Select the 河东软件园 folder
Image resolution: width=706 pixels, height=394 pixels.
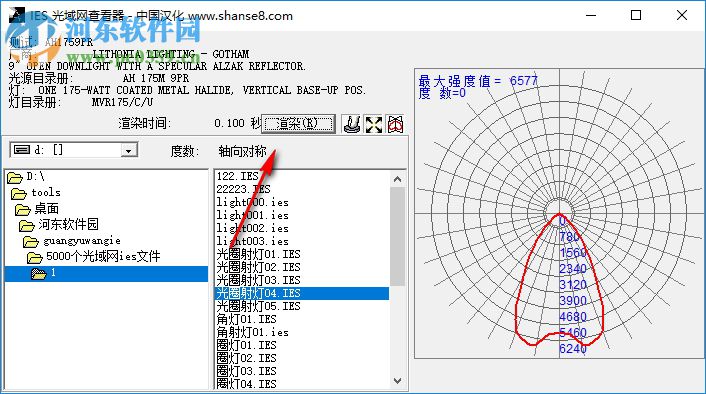click(x=59, y=224)
